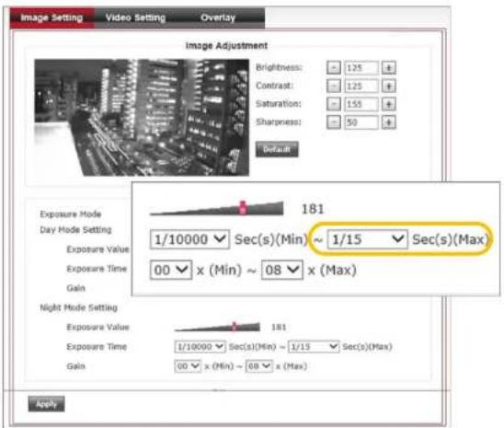
Task: Open Night Mode 00 minimum gain dropdown
Action: pos(188,366)
